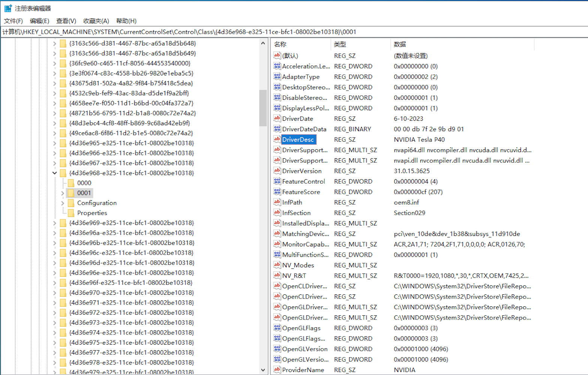The image size is (588, 375).
Task: Open the 收藏夹(A) menu
Action: pos(96,21)
